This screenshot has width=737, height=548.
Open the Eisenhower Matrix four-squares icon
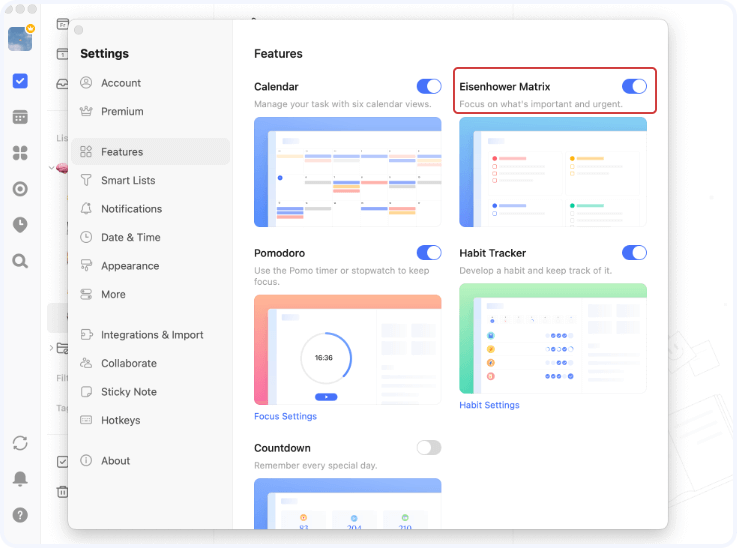(x=20, y=153)
